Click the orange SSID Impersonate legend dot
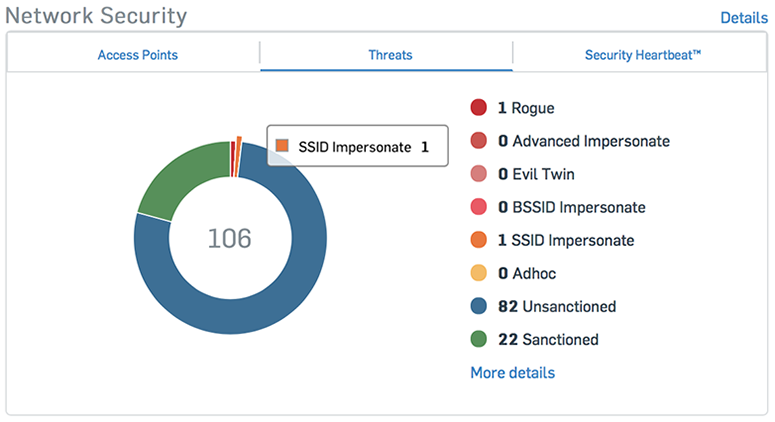 (x=478, y=240)
